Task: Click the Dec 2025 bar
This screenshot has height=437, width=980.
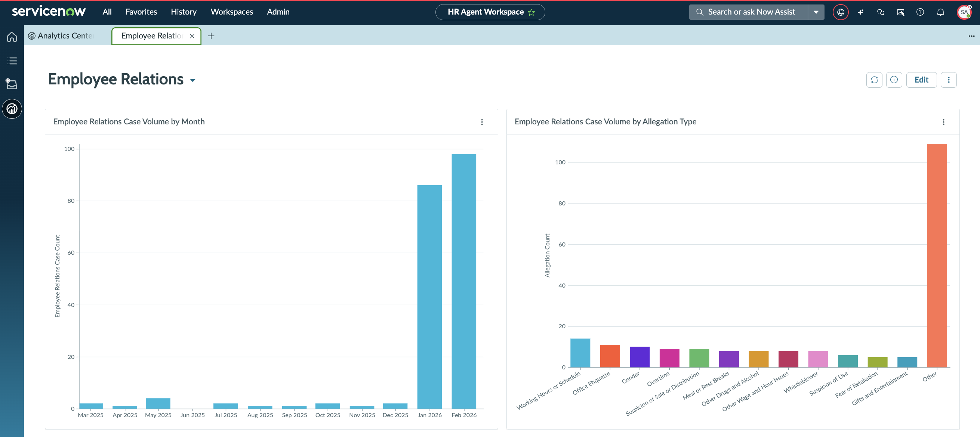Action: 395,406
